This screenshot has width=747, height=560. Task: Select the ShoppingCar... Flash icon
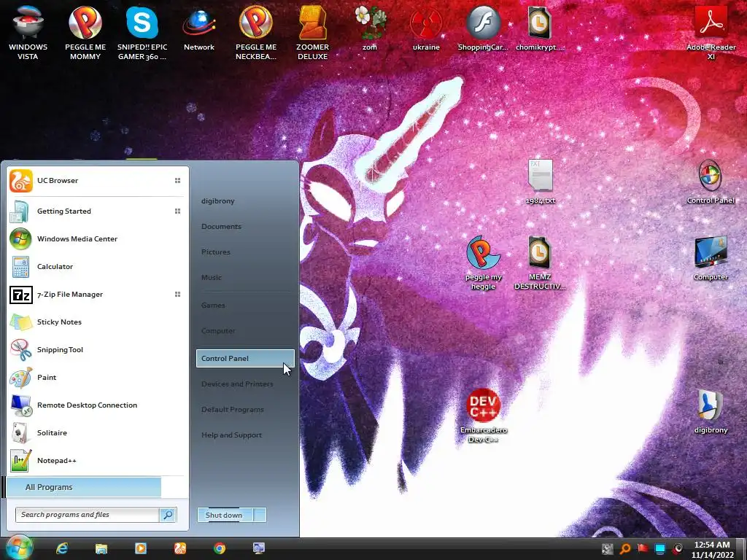coord(483,28)
